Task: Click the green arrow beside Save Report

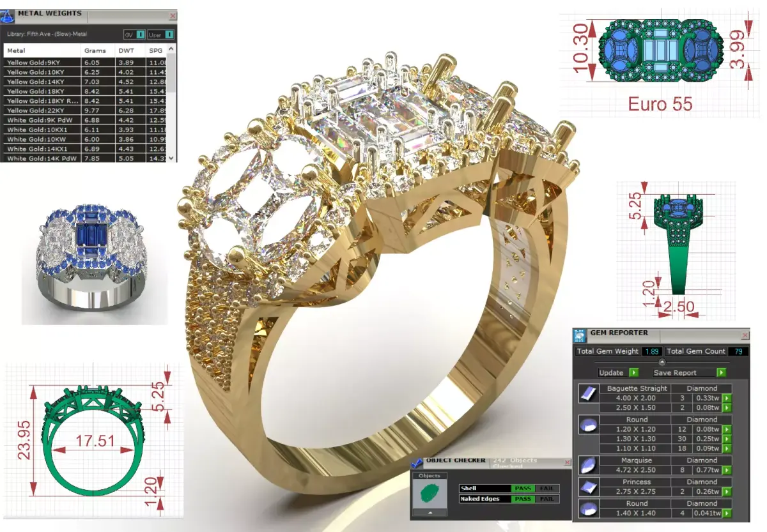Action: (x=721, y=372)
